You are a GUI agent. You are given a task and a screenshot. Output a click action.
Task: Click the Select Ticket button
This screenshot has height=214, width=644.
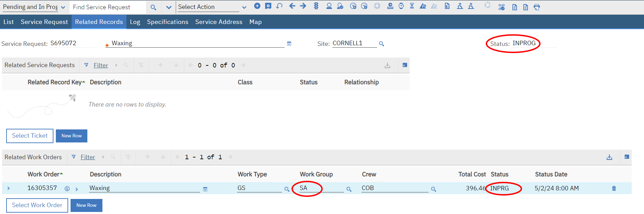click(x=30, y=136)
